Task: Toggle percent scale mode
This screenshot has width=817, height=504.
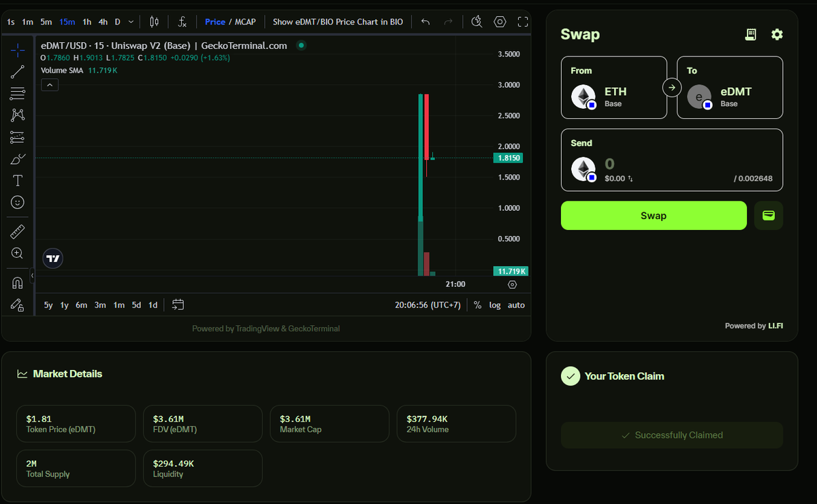Action: (x=477, y=305)
